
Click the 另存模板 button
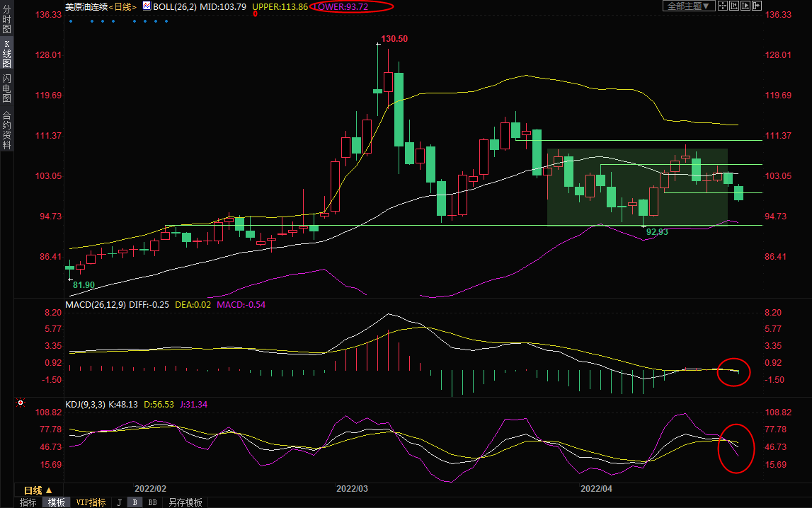click(185, 502)
